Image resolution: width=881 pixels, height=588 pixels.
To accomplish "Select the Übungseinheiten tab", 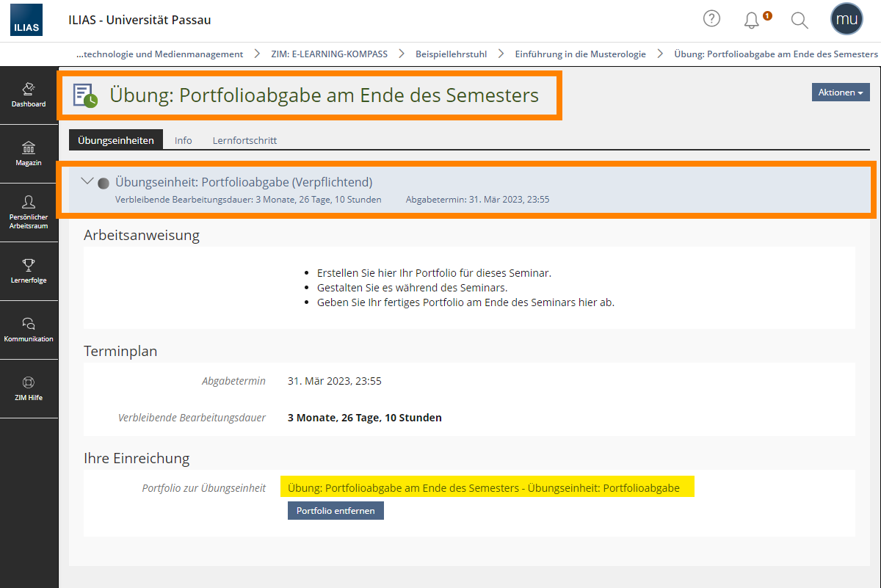I will pos(116,140).
